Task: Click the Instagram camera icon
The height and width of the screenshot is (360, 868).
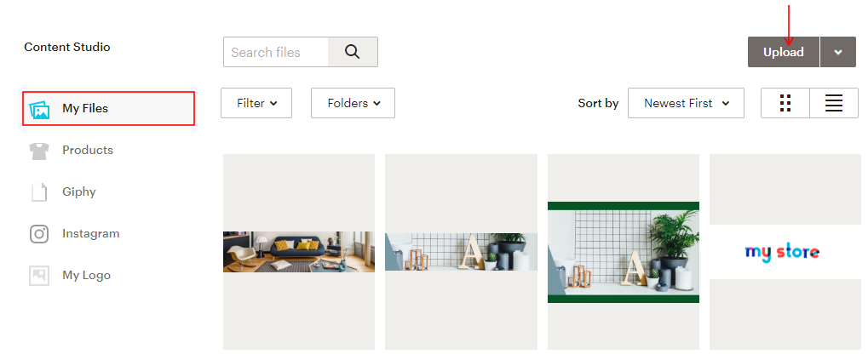Action: pyautogui.click(x=39, y=234)
